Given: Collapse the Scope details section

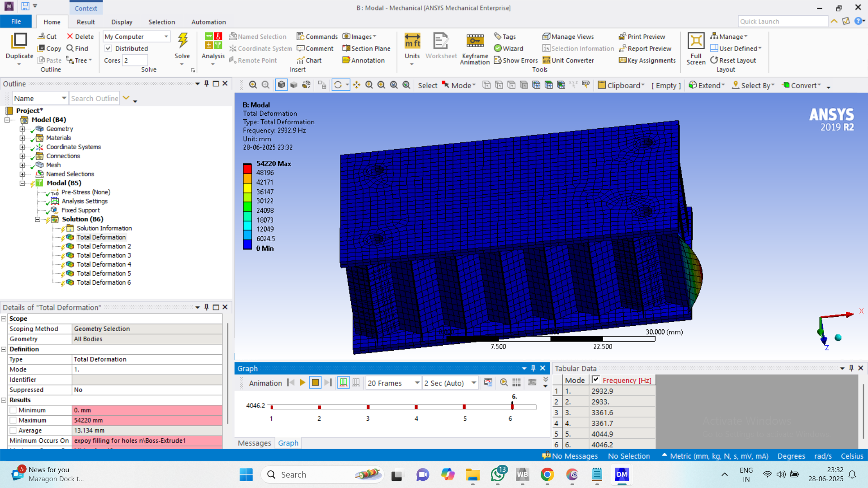Looking at the screenshot, I should click(4, 319).
